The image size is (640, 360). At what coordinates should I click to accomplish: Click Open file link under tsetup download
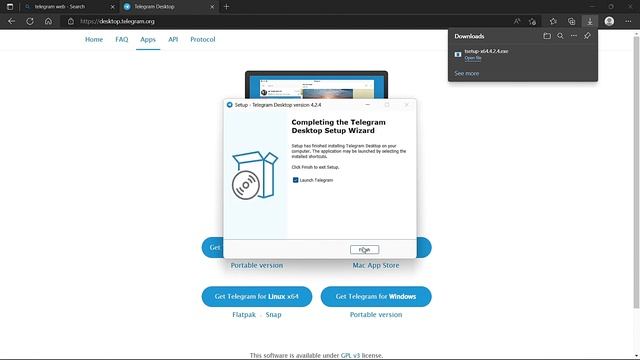(473, 58)
